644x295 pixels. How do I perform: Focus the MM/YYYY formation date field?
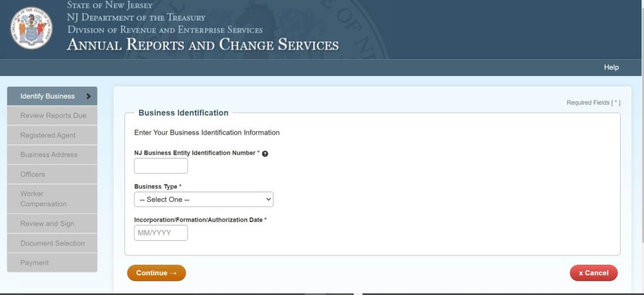point(161,233)
